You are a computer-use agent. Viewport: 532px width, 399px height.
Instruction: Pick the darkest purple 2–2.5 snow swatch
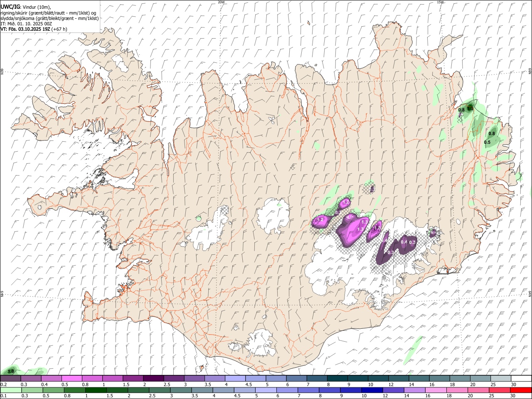pos(153,378)
